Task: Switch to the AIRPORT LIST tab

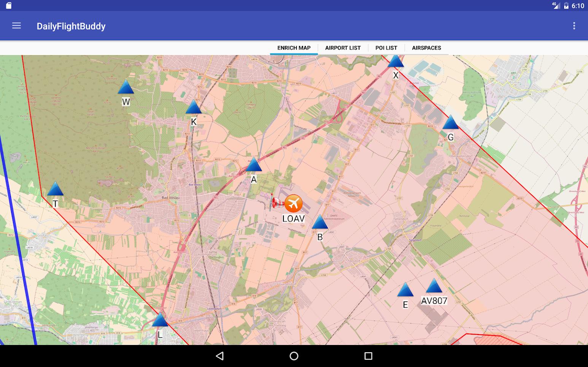Action: (343, 48)
